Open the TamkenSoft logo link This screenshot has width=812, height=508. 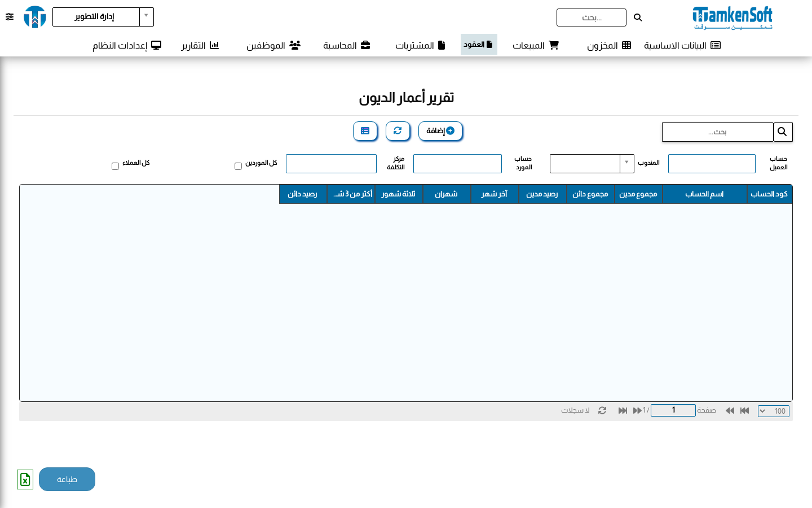tap(732, 17)
